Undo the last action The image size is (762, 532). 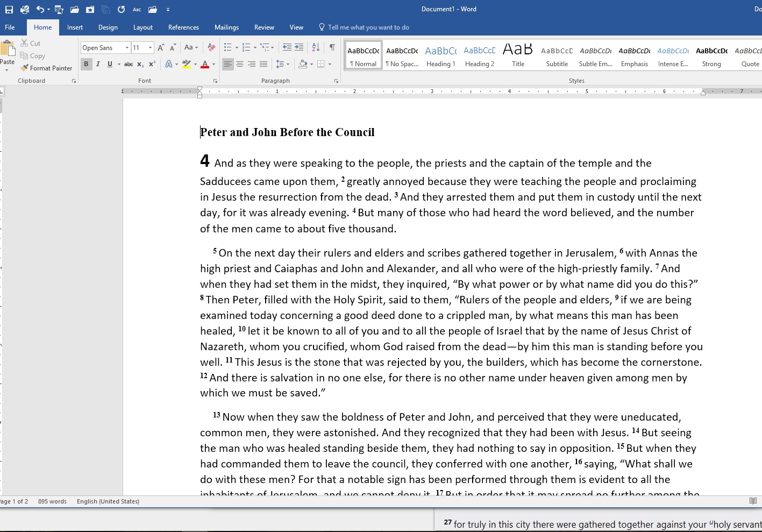point(40,9)
